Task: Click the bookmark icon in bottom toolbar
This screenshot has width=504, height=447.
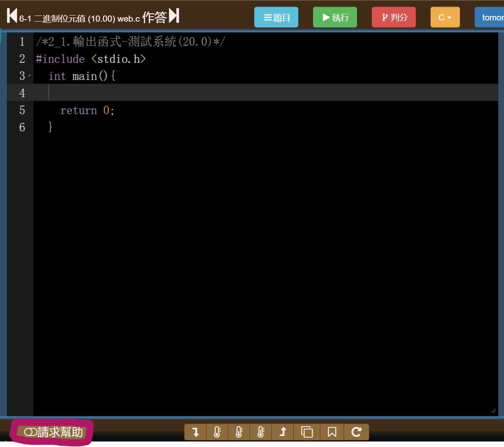Action: pyautogui.click(x=332, y=432)
